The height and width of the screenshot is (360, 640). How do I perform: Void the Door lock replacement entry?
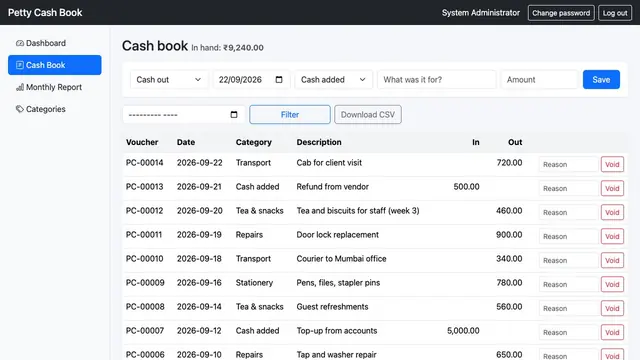pyautogui.click(x=612, y=236)
